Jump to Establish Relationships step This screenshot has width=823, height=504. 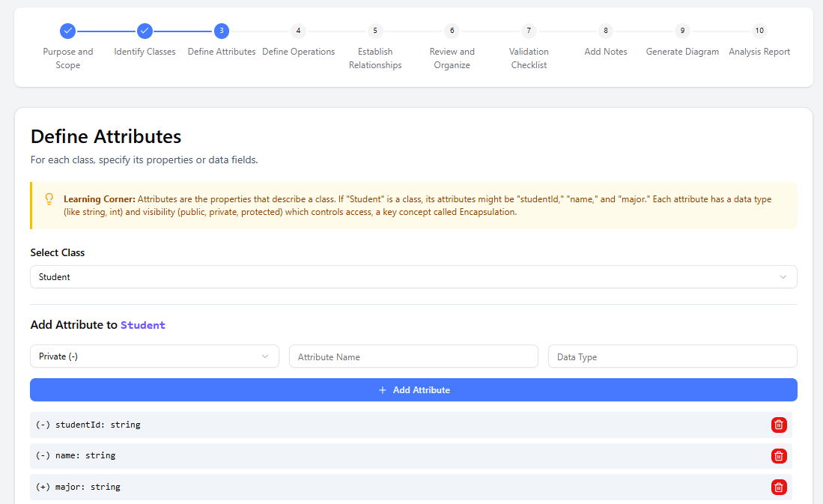point(375,31)
